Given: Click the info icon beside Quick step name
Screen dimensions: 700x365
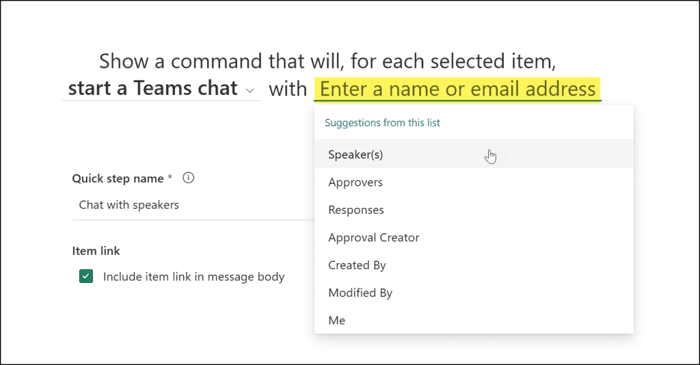Looking at the screenshot, I should click(x=188, y=178).
